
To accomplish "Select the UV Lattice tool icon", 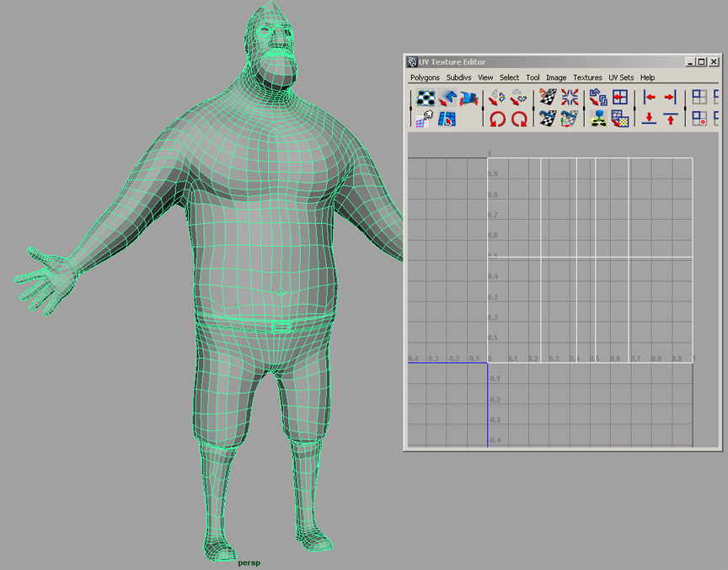I will click(426, 98).
